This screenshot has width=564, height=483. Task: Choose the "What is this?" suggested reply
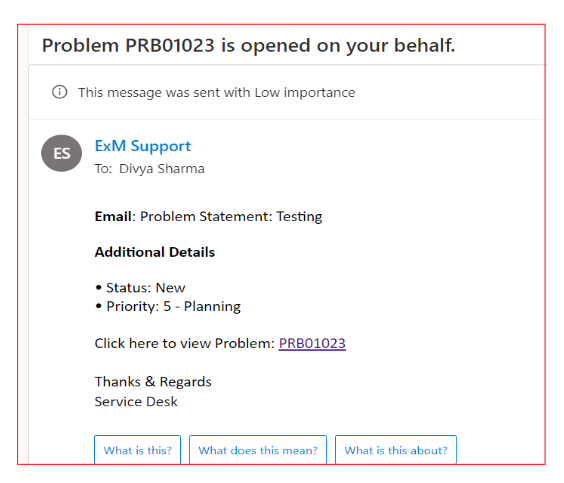click(x=137, y=450)
